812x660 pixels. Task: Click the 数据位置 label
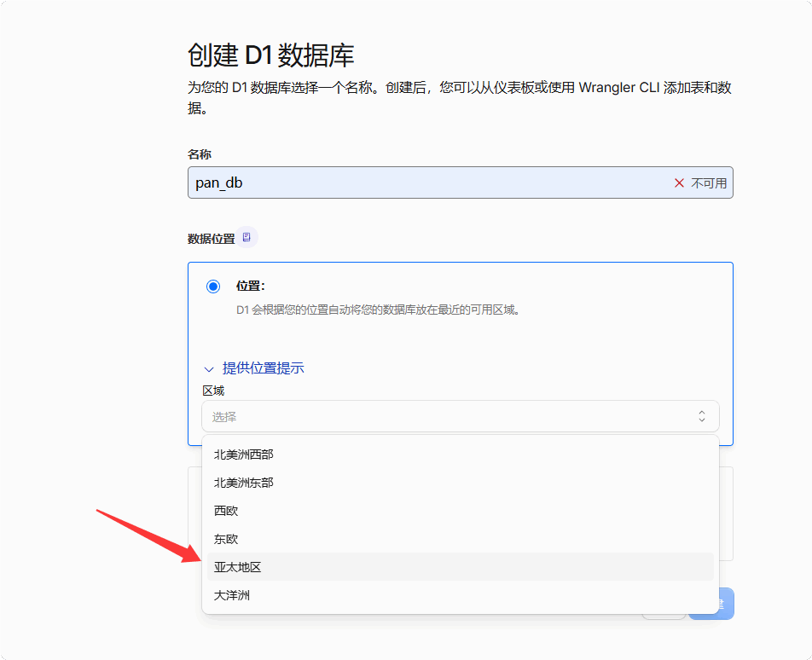pyautogui.click(x=211, y=239)
